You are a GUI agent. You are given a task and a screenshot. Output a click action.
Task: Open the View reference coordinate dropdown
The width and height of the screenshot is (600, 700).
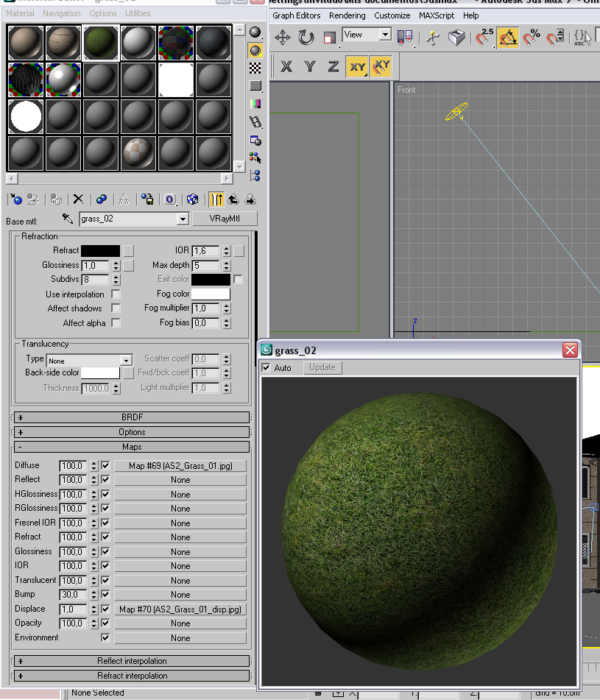[385, 35]
